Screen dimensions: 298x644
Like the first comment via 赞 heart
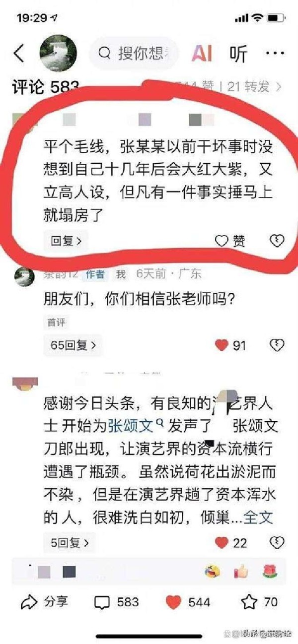pos(230,241)
